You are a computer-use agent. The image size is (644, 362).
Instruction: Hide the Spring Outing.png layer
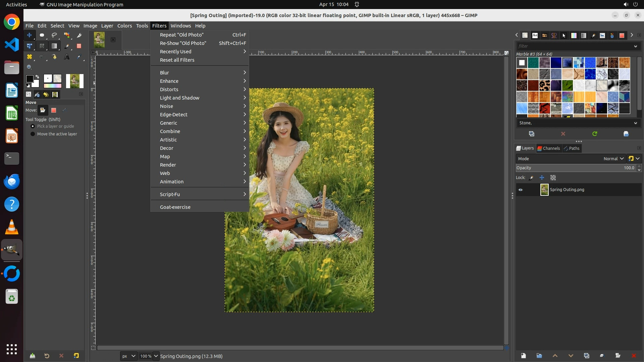(521, 190)
